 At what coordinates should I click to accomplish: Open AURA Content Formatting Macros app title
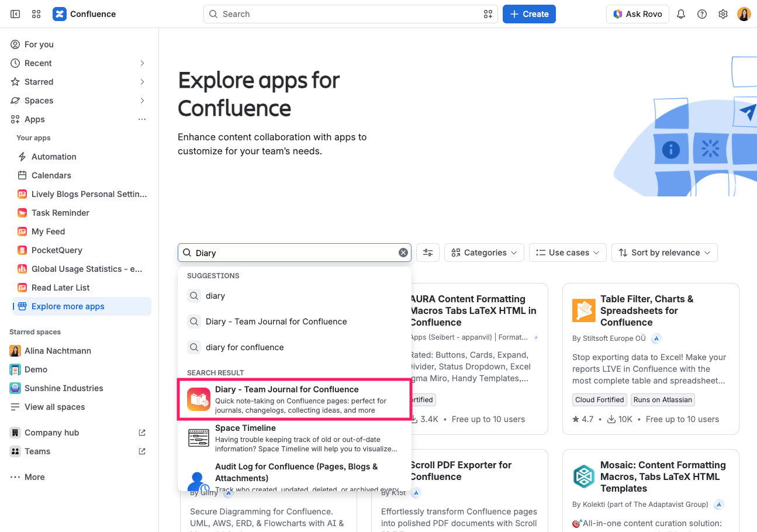tap(473, 310)
